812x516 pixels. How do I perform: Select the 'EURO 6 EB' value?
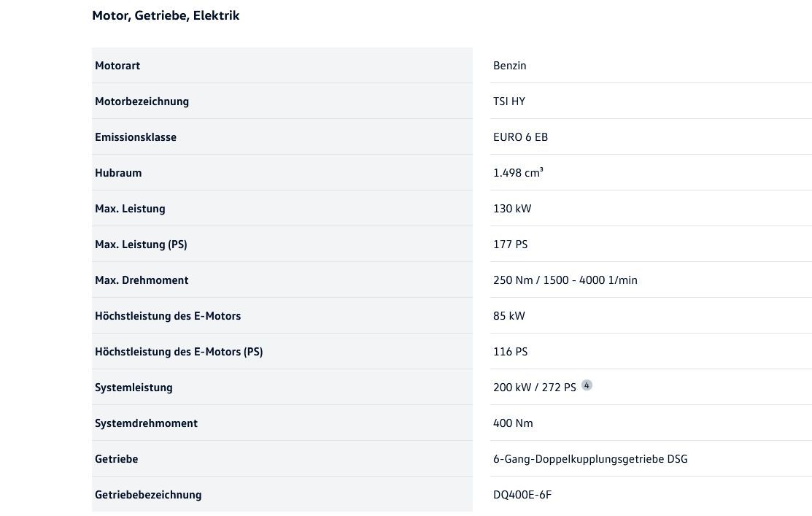[520, 137]
